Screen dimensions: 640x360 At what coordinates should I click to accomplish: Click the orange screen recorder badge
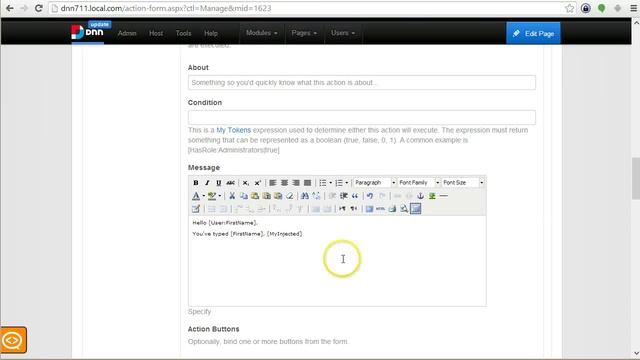pos(13,340)
